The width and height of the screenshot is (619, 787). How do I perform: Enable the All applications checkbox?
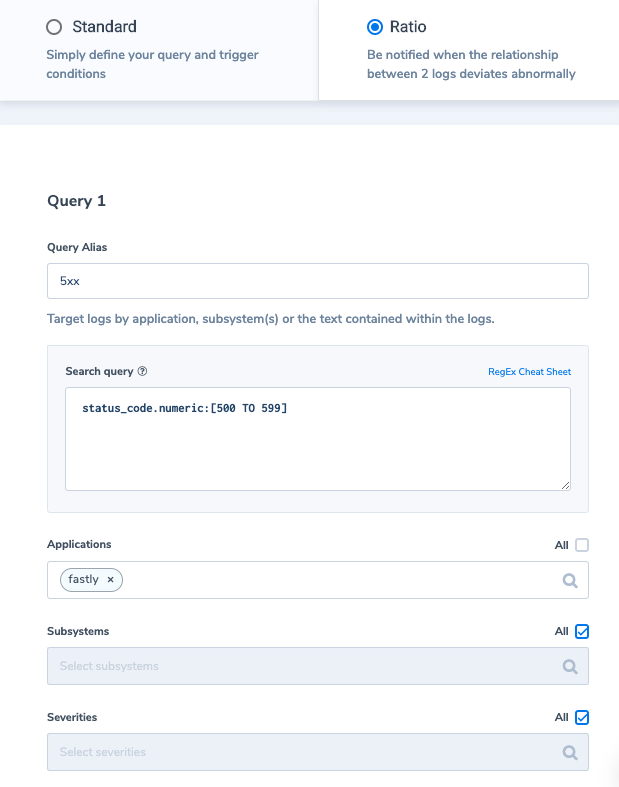(x=582, y=545)
